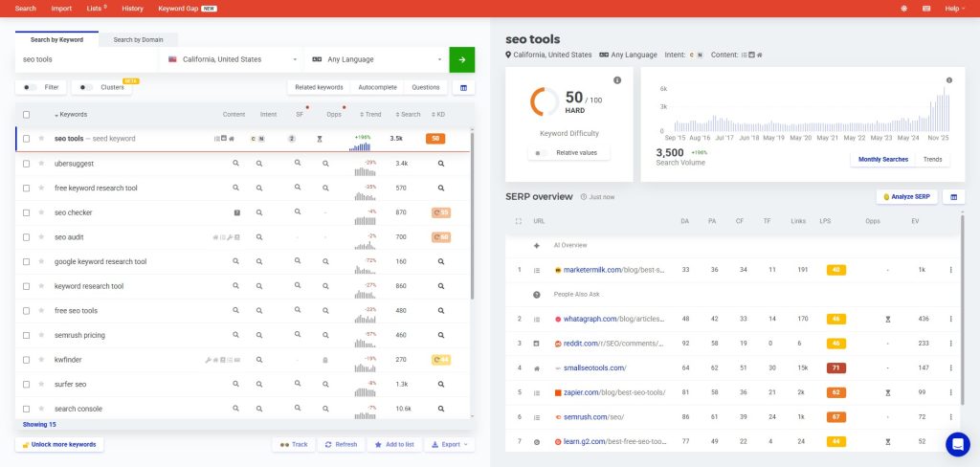Click Unlock more keywords button

(59, 444)
